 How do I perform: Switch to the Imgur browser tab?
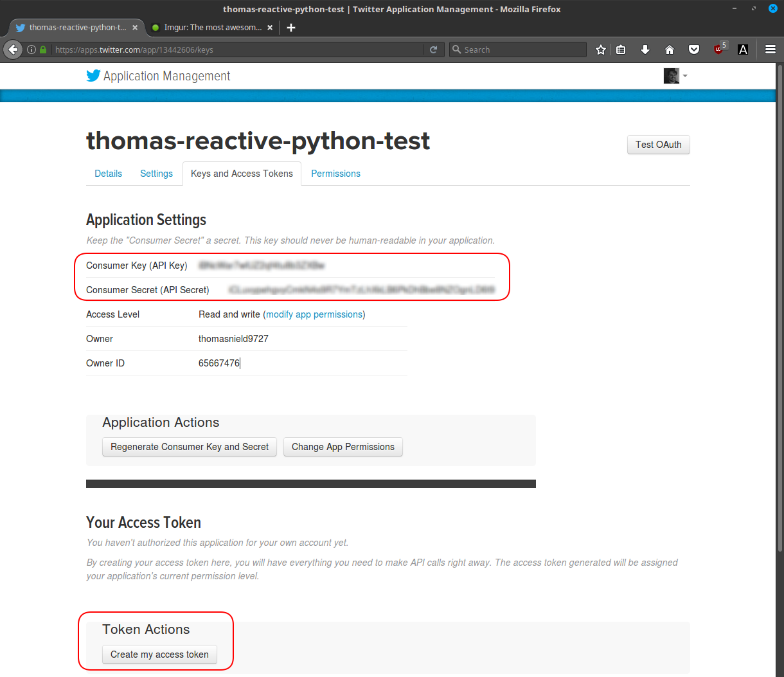212,28
